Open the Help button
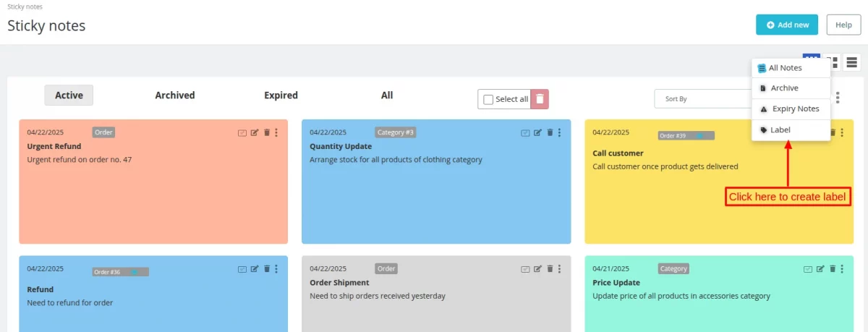868x332 pixels. tap(843, 25)
